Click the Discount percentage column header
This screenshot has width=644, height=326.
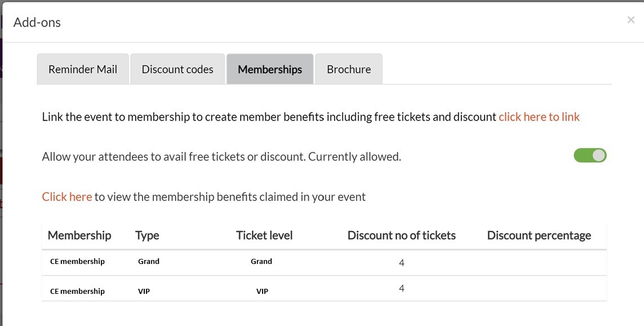[x=539, y=235]
